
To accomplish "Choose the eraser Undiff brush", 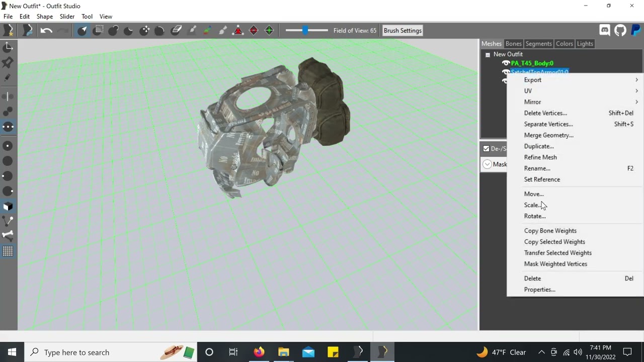I will (x=176, y=31).
